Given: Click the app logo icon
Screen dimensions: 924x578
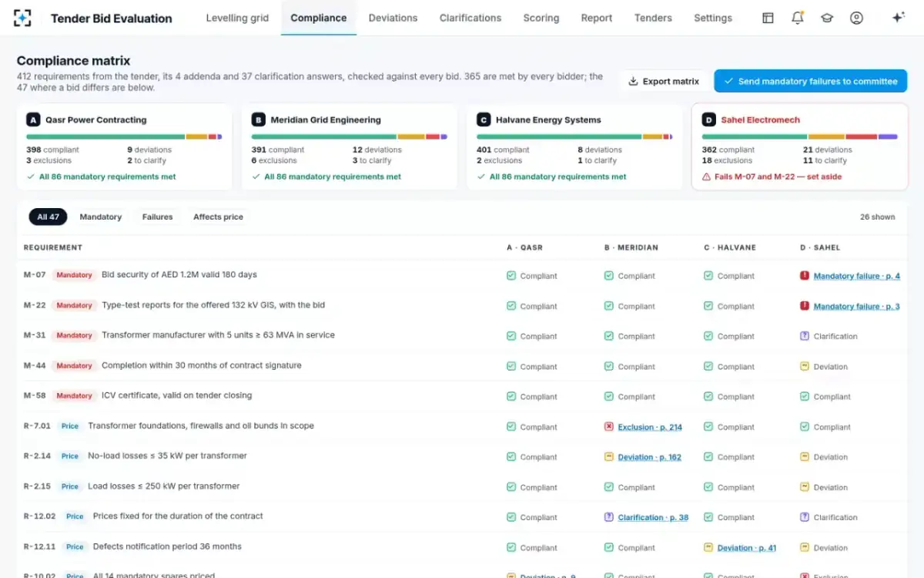Looking at the screenshot, I should 24,18.
